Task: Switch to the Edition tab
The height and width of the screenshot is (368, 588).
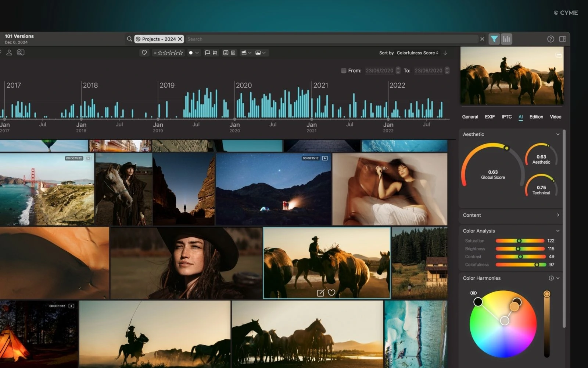Action: [536, 117]
